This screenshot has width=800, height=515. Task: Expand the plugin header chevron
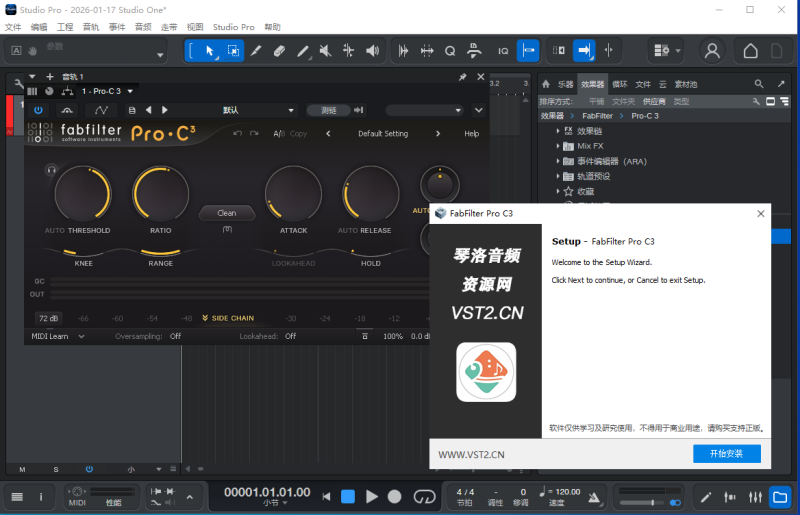coord(479,110)
